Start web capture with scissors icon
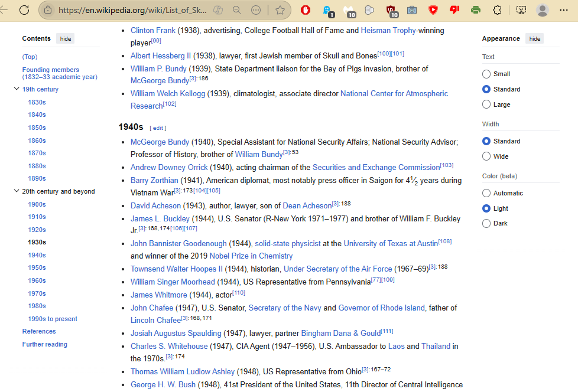This screenshot has height=392, width=578. 521,10
